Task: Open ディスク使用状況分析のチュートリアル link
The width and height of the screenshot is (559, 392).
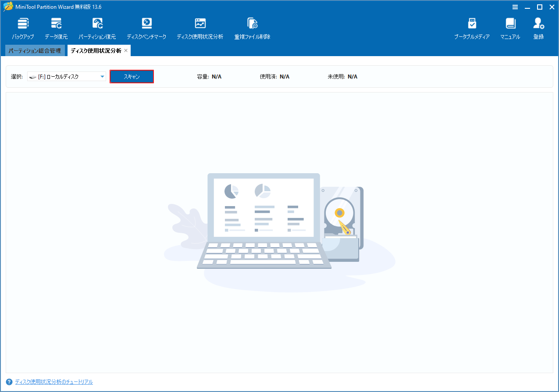Action: pyautogui.click(x=53, y=381)
